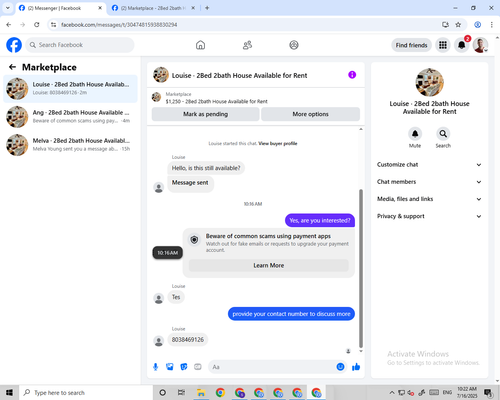Open Chrome's three-dot menu
This screenshot has width=500, height=400.
click(492, 25)
